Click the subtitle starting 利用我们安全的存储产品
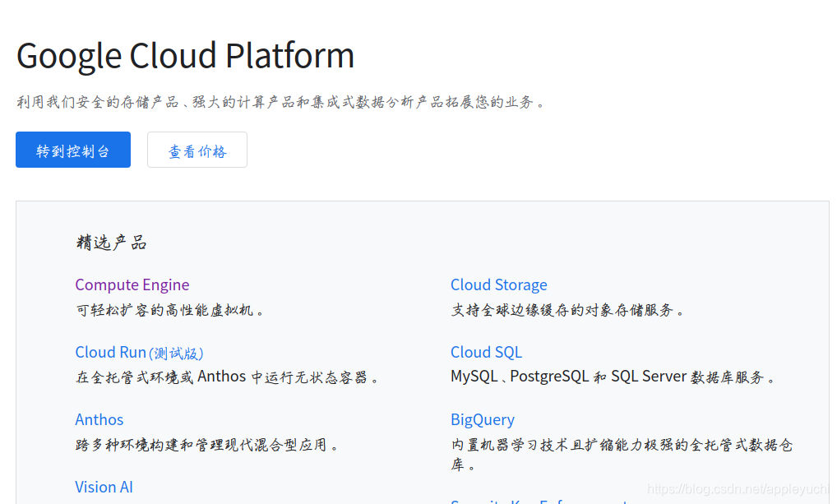The height and width of the screenshot is (504, 837). [x=280, y=102]
